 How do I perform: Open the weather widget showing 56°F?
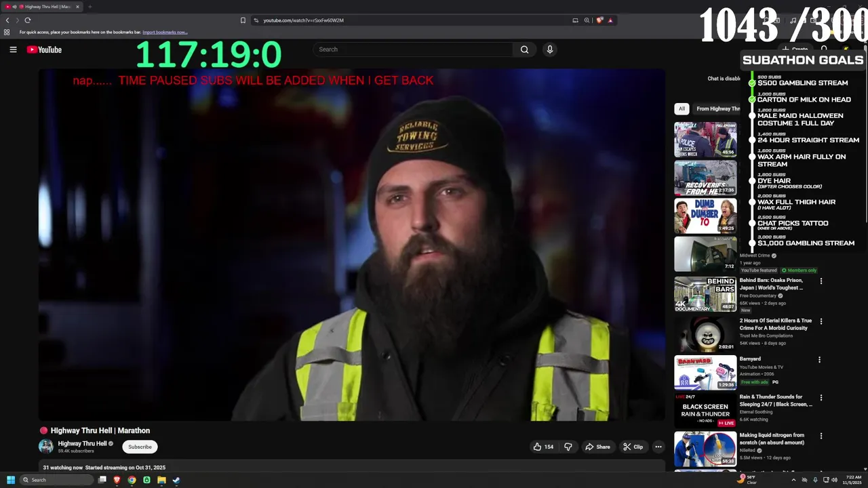tap(747, 480)
